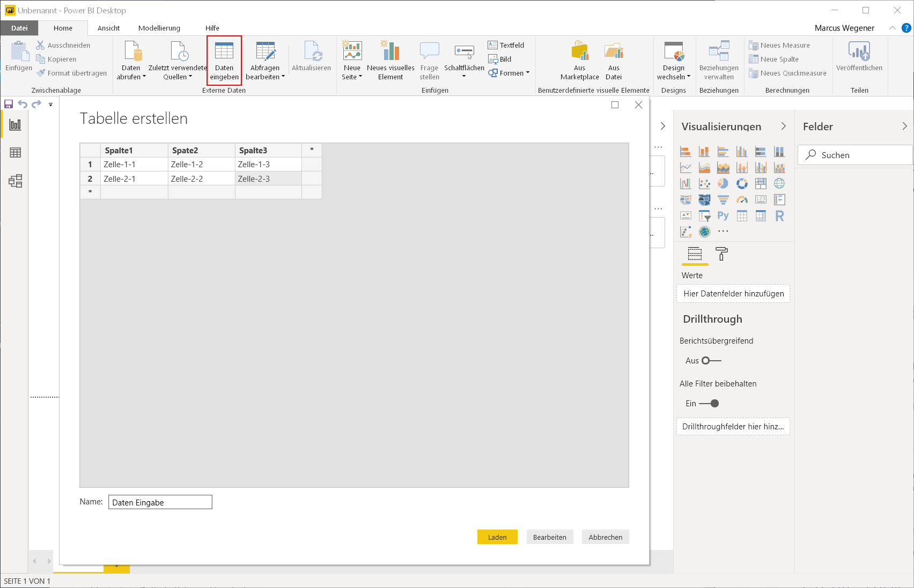Open the Format paint roller tab
The width and height of the screenshot is (914, 588).
tap(721, 254)
